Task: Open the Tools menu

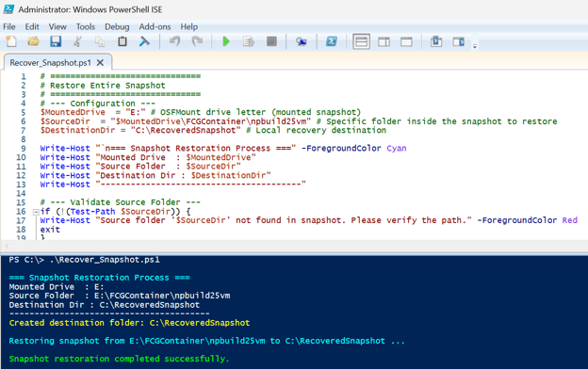Action: coord(86,26)
